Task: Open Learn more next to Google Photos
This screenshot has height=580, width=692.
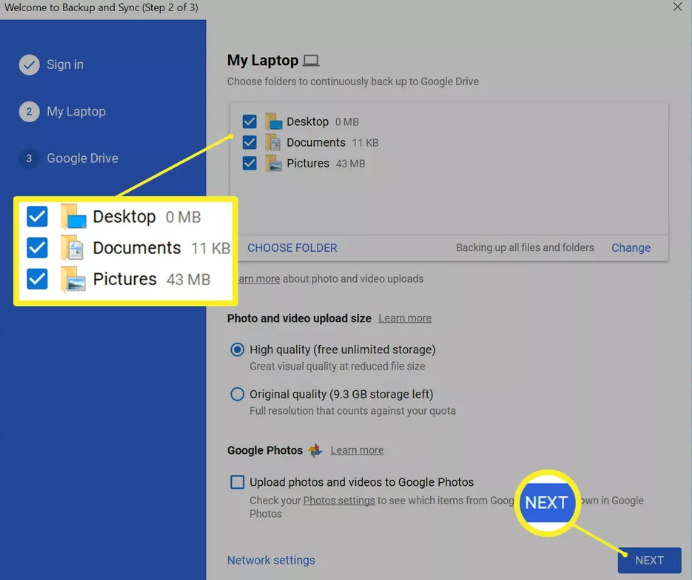Action: click(x=357, y=450)
